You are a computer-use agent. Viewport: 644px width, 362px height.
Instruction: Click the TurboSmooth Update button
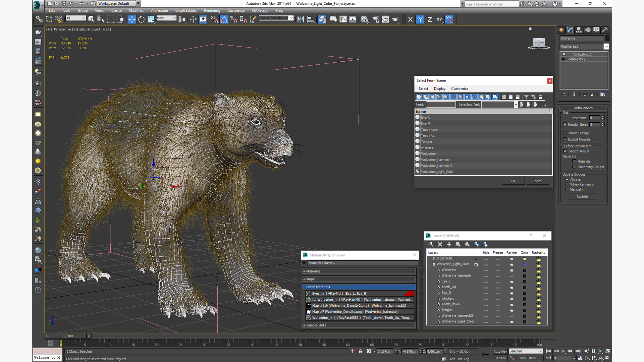[x=582, y=196]
